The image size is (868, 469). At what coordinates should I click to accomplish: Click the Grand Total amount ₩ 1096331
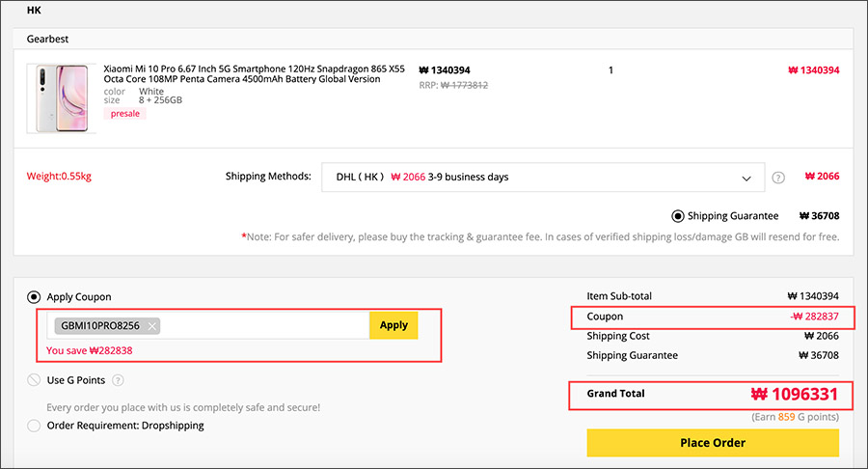point(795,395)
